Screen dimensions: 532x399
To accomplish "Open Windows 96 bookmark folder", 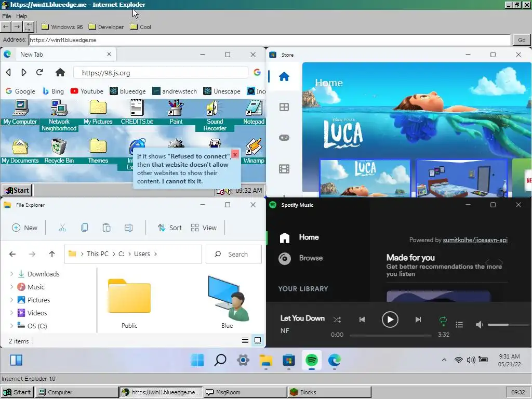I will click(x=62, y=27).
